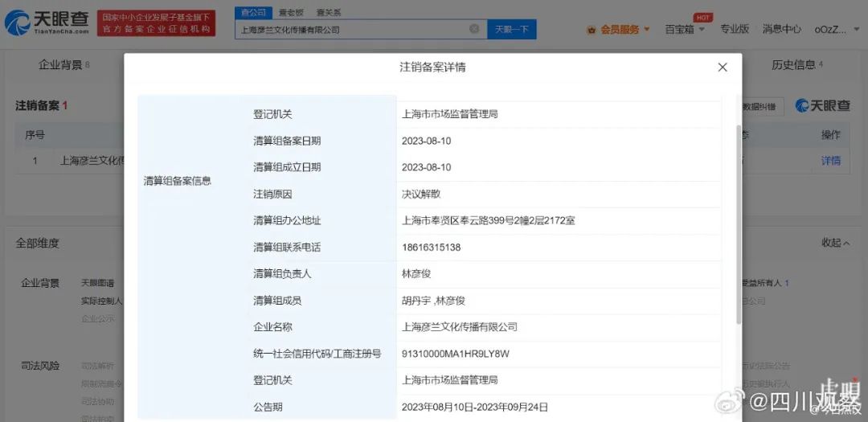Click the 清算组成员 value 胡丹宇, 林彦俊
Screen dimensions: 868x422
coord(433,301)
